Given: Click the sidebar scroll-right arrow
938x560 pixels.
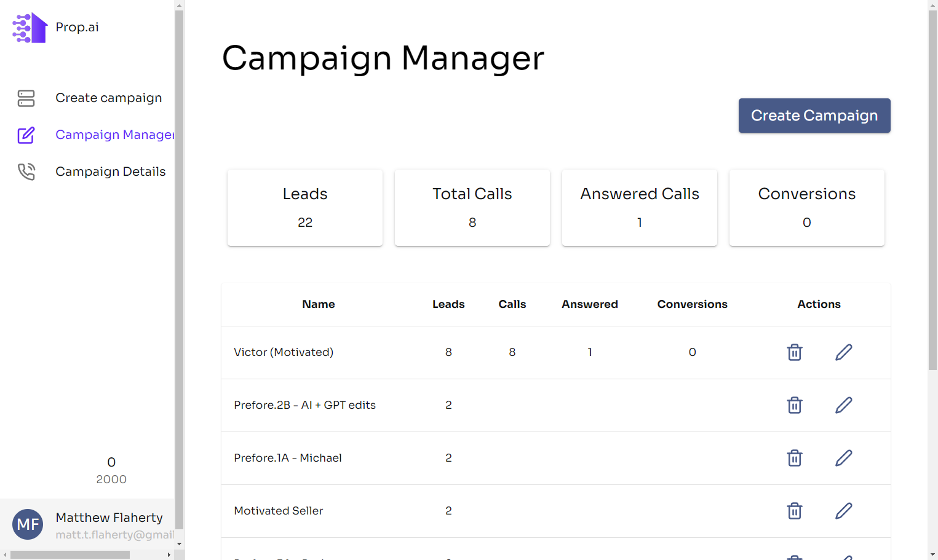Looking at the screenshot, I should point(169,554).
